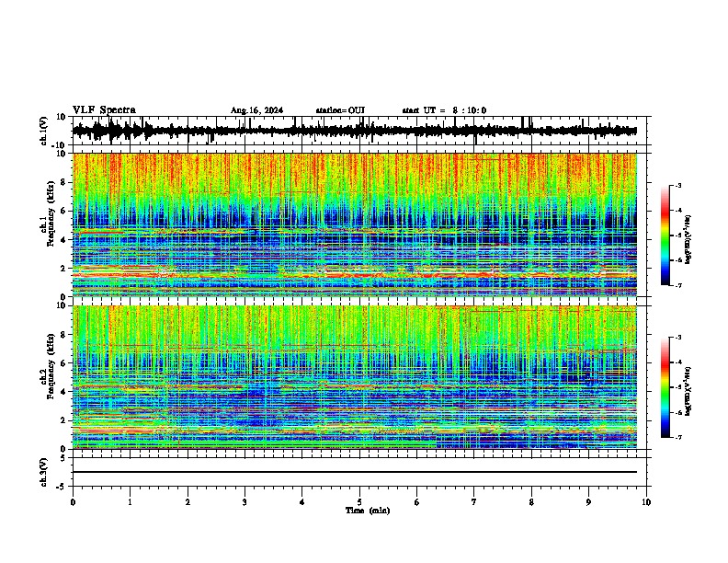Click the "-3" label on ch.1 colorbar

678,185
